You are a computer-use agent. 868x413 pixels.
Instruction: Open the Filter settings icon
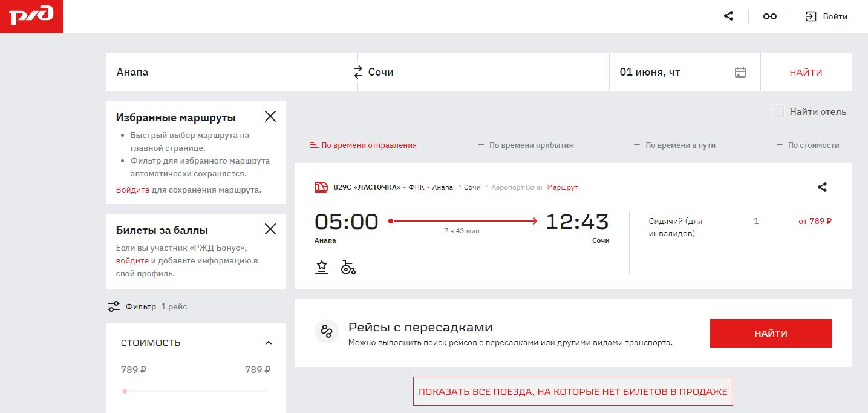pyautogui.click(x=114, y=306)
